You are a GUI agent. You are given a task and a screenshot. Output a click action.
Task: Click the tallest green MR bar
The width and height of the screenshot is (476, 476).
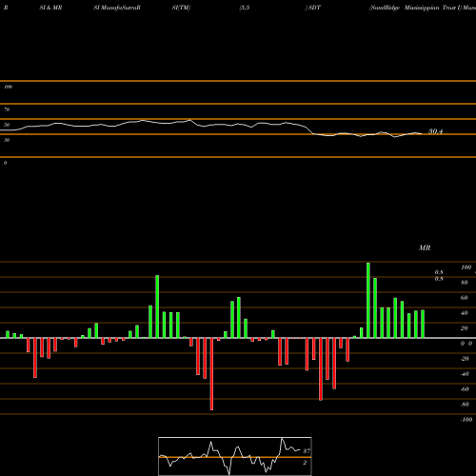coord(368,300)
